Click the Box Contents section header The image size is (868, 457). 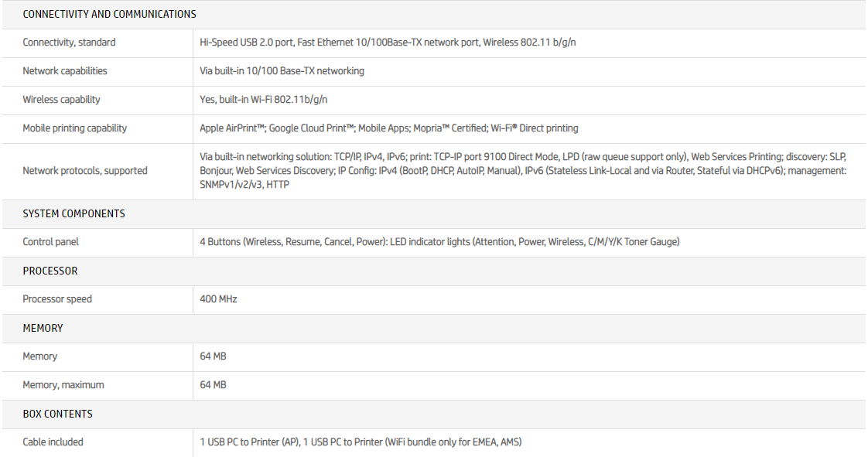(x=57, y=414)
